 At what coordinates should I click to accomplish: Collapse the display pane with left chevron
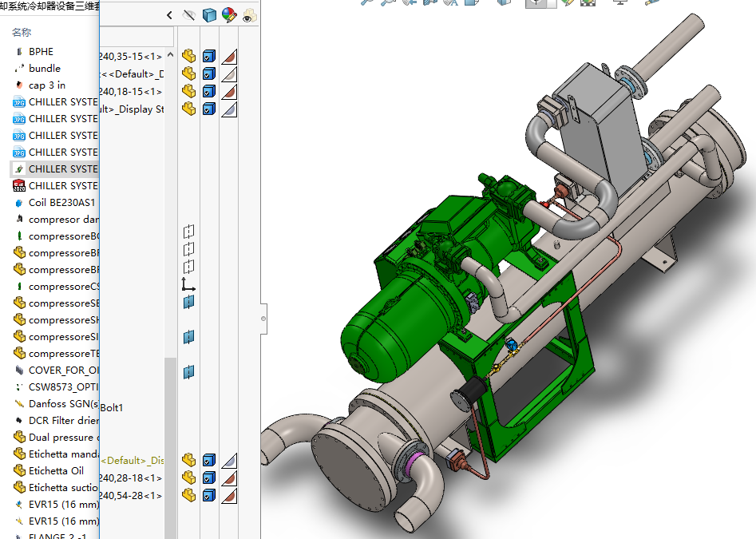(x=169, y=15)
